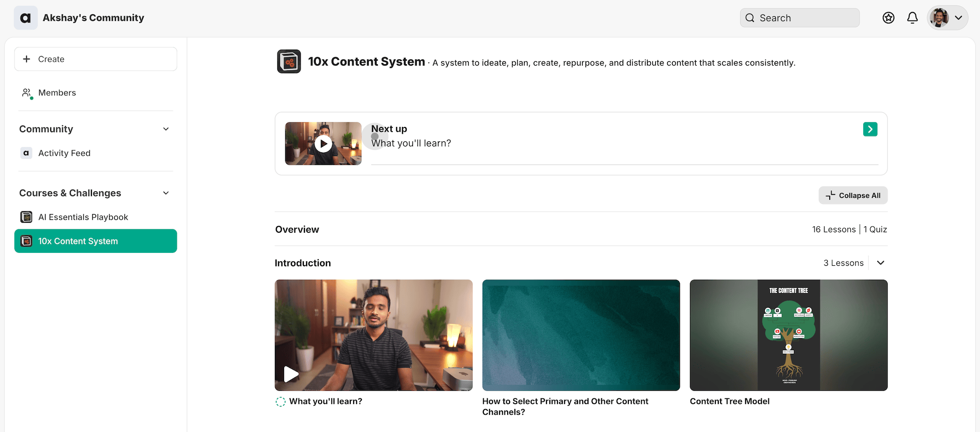
Task: Open the star badge icon in header
Action: 888,18
